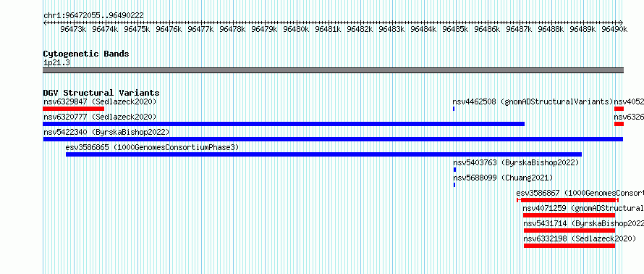
Task: Click the nsv4462508 (gnomADStructuralVariants) label
Action: coord(533,101)
